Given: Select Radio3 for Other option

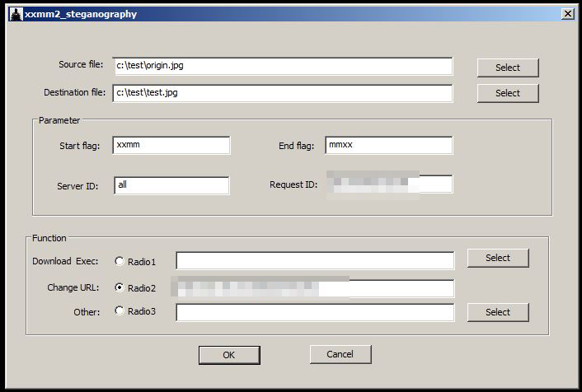Looking at the screenshot, I should [x=120, y=311].
